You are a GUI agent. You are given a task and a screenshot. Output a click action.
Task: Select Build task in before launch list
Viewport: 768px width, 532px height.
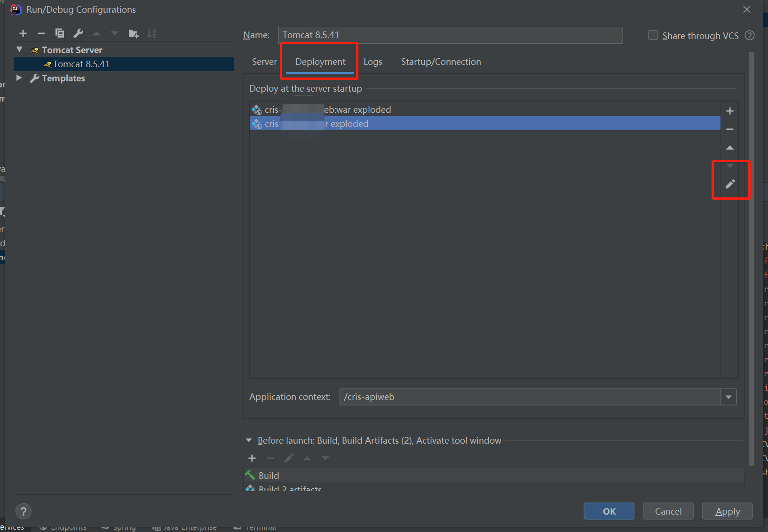(x=494, y=476)
